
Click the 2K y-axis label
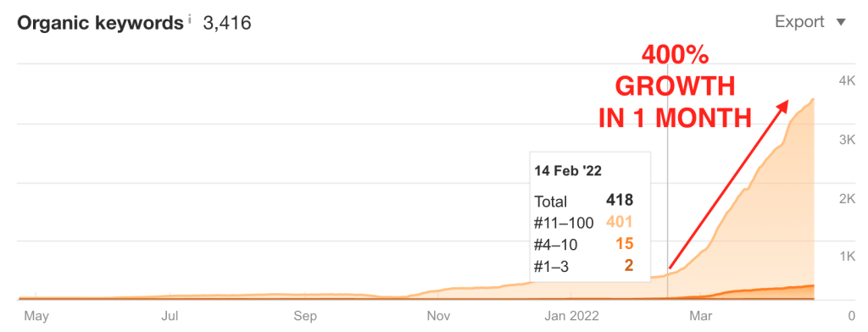(x=847, y=198)
